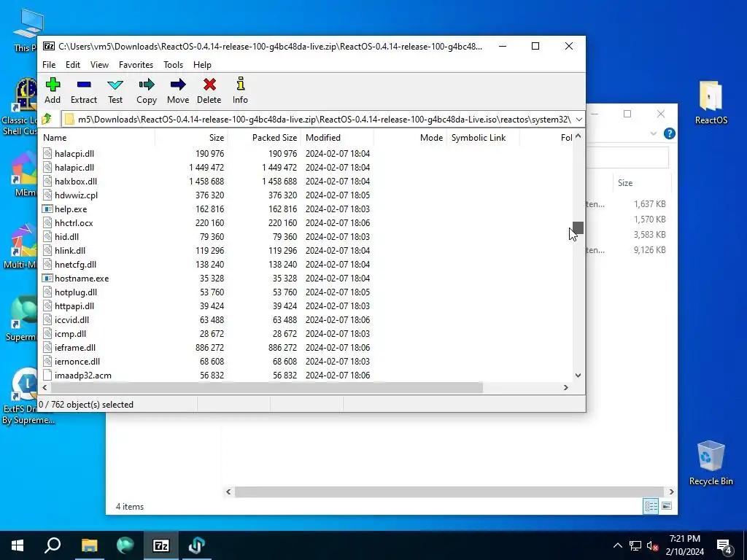Open the Favorites menu

coord(136,65)
